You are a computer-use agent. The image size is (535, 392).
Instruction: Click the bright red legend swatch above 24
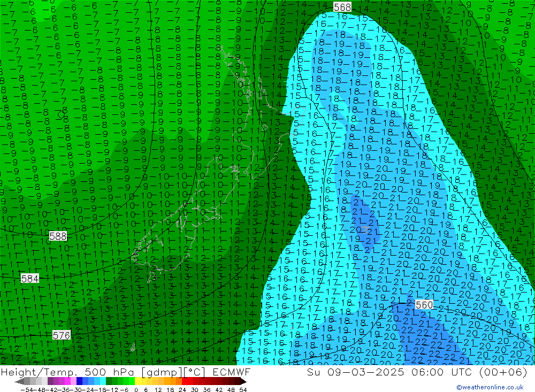(185, 381)
